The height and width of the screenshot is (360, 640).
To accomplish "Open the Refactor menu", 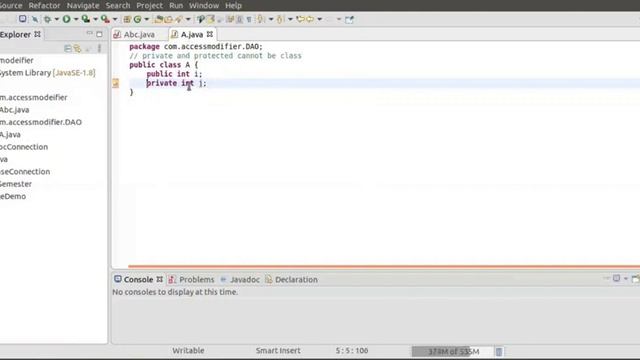I will pyautogui.click(x=44, y=5).
